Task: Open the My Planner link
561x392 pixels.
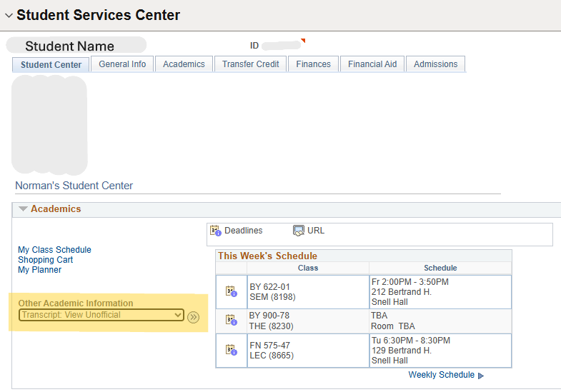Action: 39,270
